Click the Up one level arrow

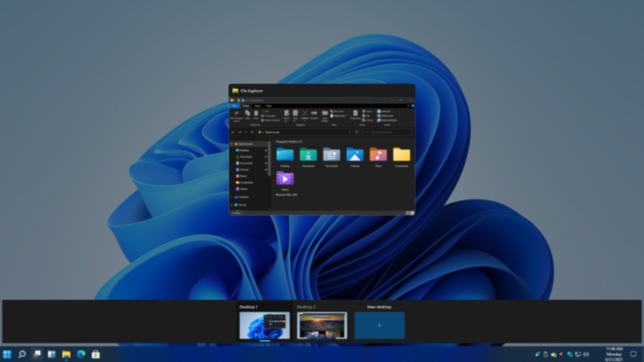(x=252, y=132)
